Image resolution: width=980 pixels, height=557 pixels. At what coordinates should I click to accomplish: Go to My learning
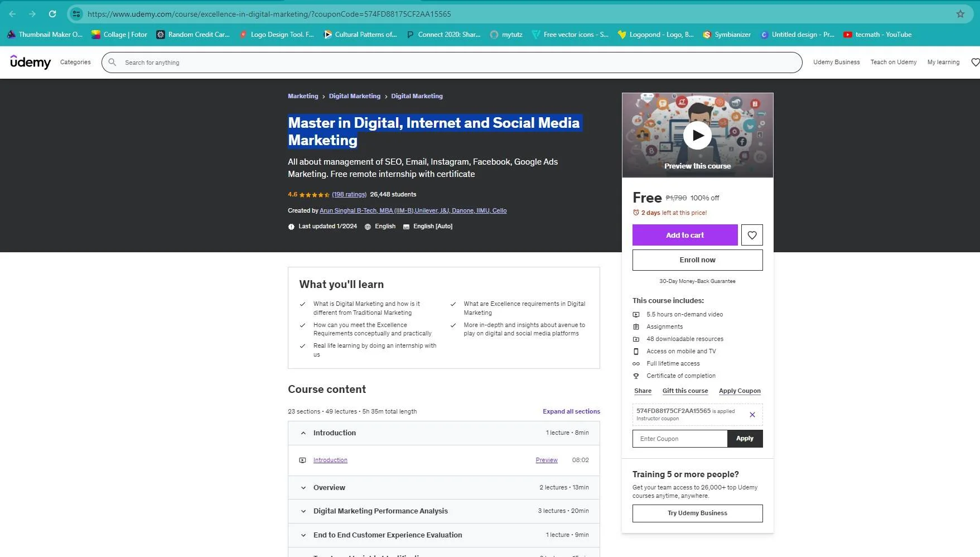(943, 63)
